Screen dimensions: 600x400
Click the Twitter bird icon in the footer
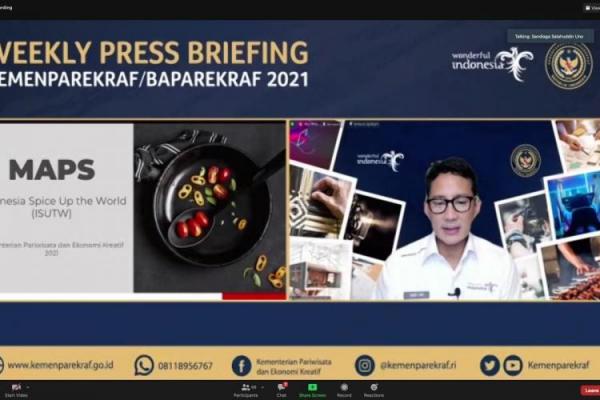click(489, 365)
